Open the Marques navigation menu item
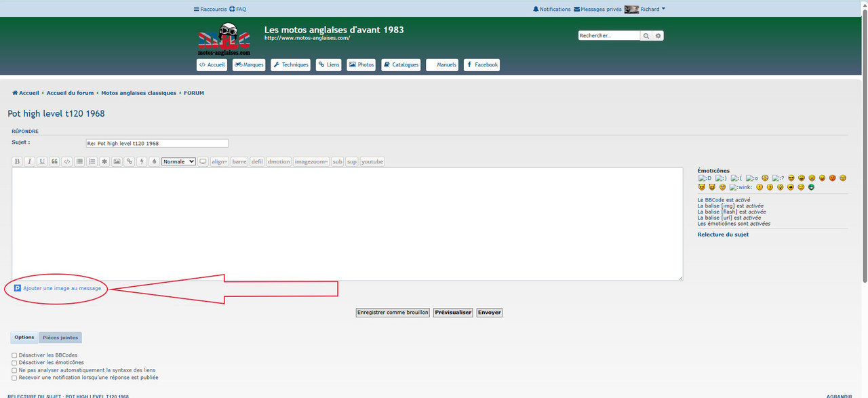This screenshot has width=868, height=398. [x=249, y=65]
